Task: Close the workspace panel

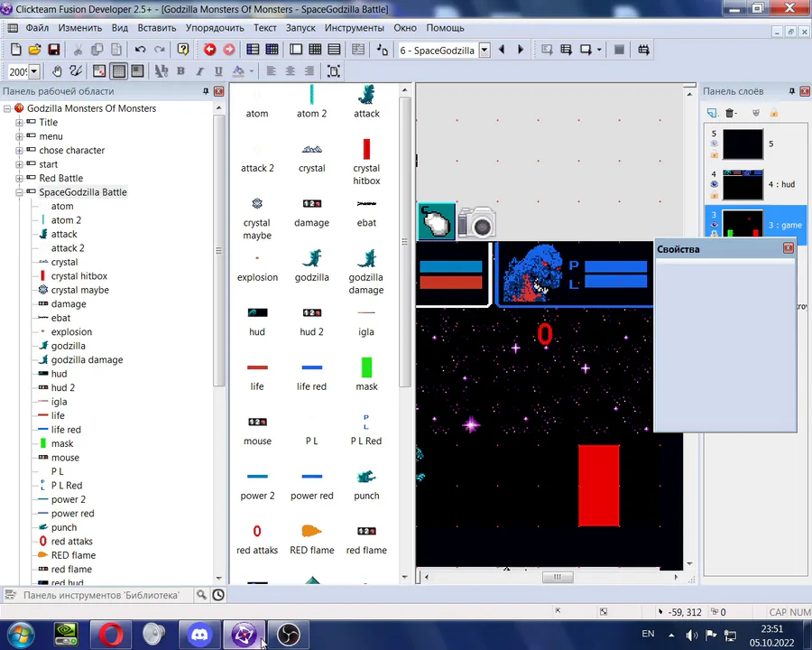Action: pyautogui.click(x=219, y=91)
